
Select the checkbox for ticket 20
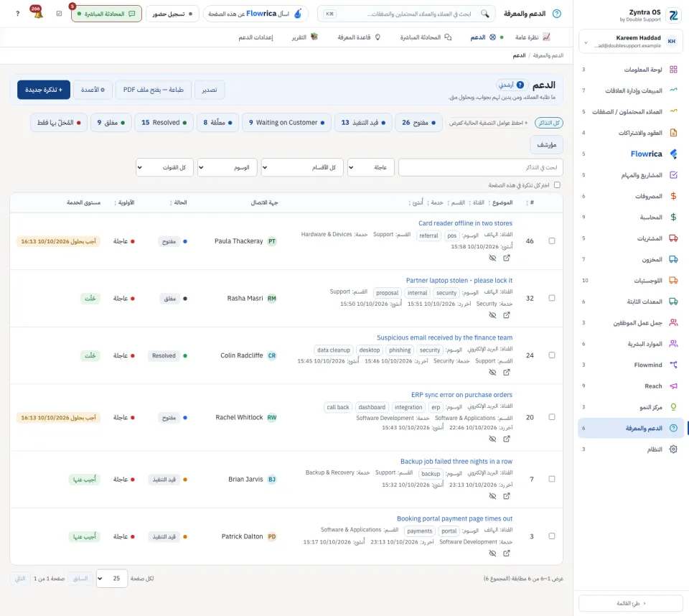tap(552, 417)
